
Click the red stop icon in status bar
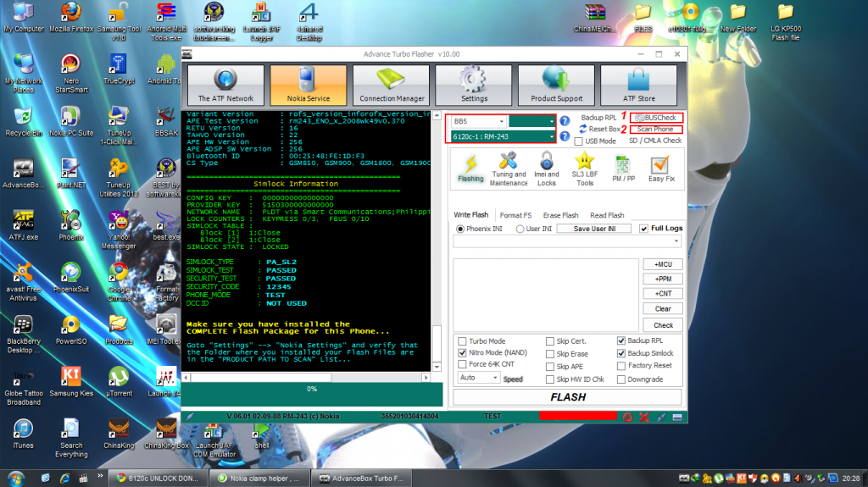[627, 417]
